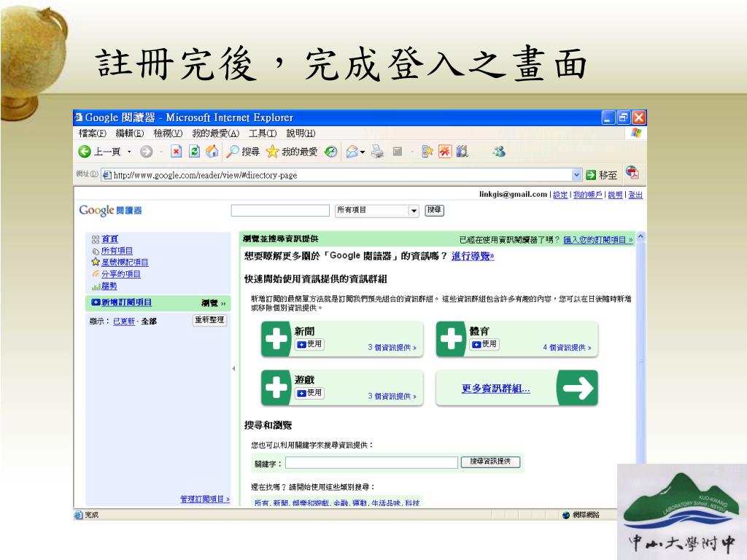
Task: Click the 更多資訊群組... link
Action: click(x=495, y=389)
